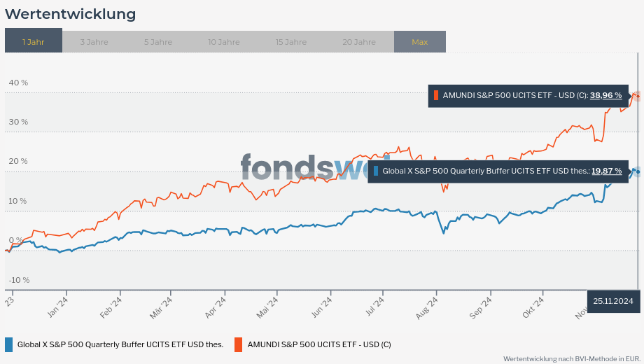Viewport: 644px width, 364px height.
Task: Click the 19,87 % value in the Global X tooltip
Action: pyautogui.click(x=606, y=171)
